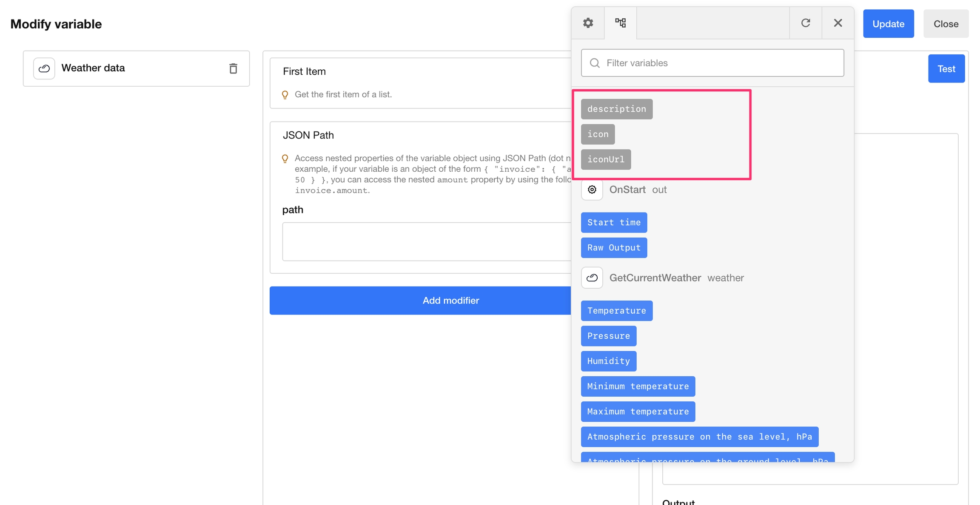Screen dimensions: 980x505
Task: Delete the Weather data variable
Action: coord(233,68)
